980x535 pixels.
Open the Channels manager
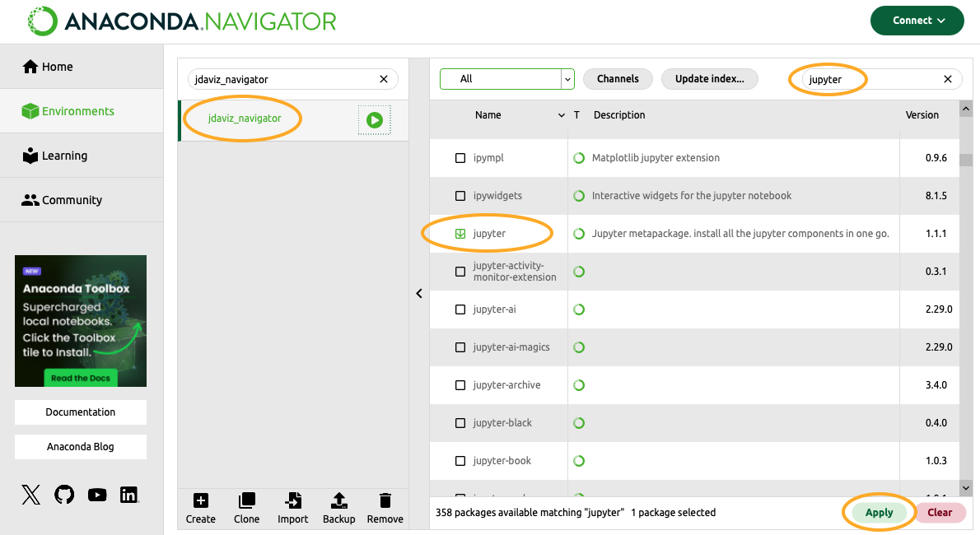pyautogui.click(x=618, y=79)
